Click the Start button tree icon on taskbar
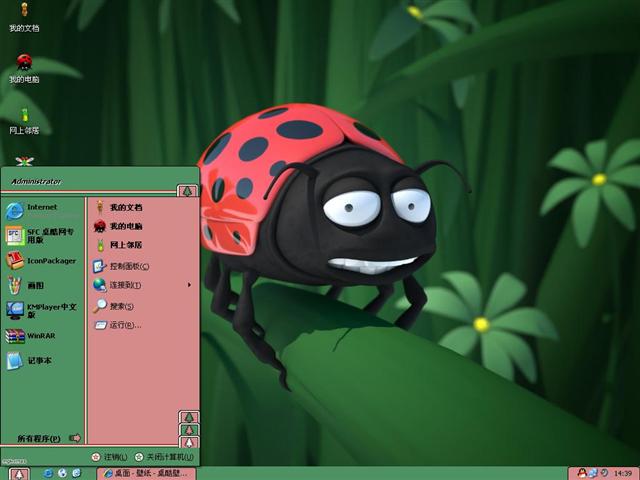The width and height of the screenshot is (640, 480). [x=18, y=474]
